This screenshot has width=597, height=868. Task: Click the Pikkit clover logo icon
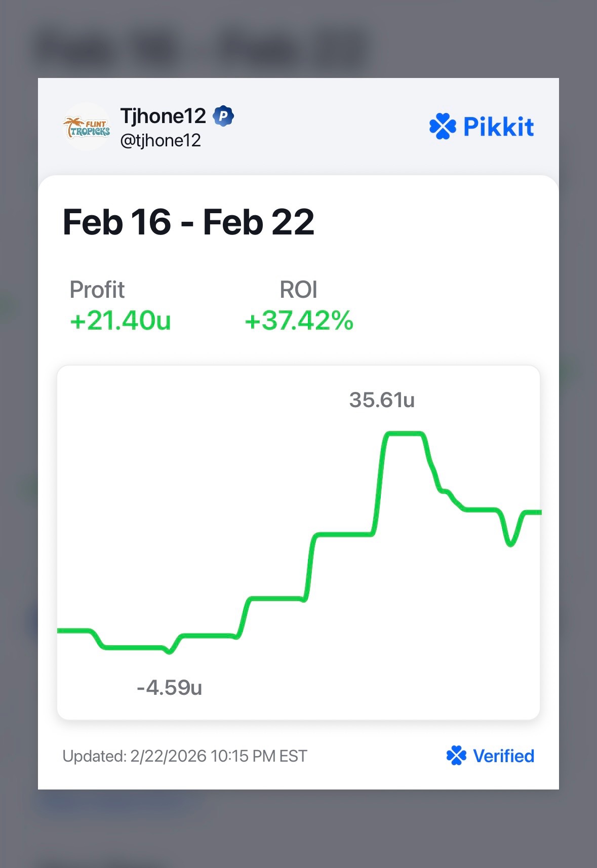coord(442,127)
